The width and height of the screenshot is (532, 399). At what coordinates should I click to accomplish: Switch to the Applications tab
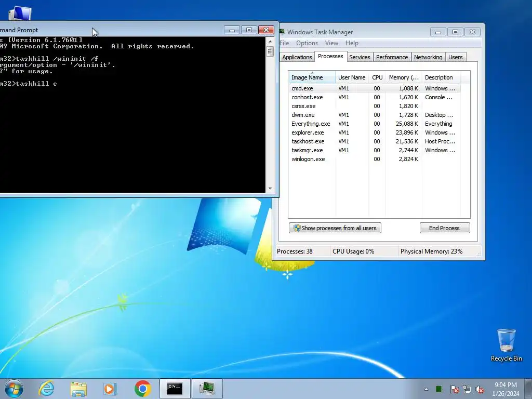pyautogui.click(x=297, y=57)
